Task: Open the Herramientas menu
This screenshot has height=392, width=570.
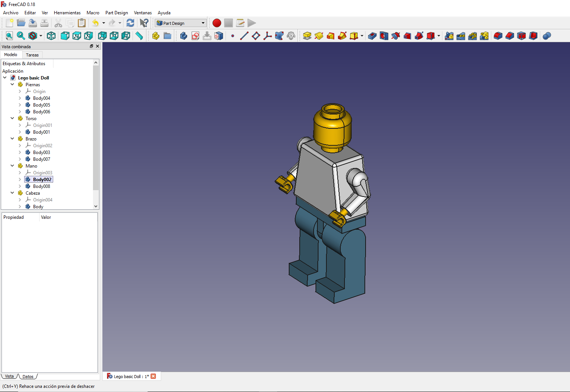Action: click(67, 12)
